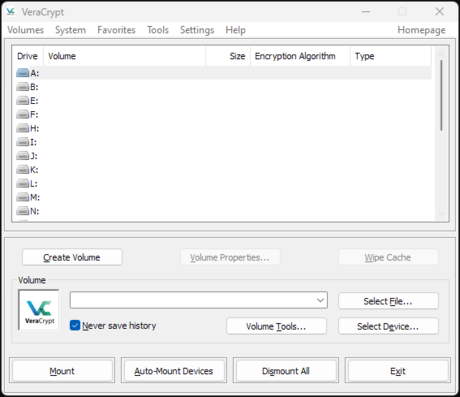Select the H: drive icon
The image size is (460, 397).
coord(23,128)
